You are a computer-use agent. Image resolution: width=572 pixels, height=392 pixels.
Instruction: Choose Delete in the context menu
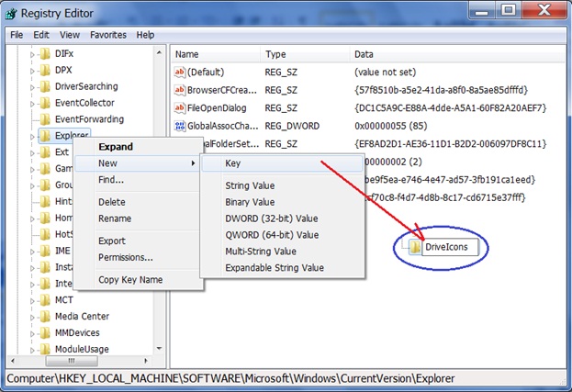coord(138,202)
